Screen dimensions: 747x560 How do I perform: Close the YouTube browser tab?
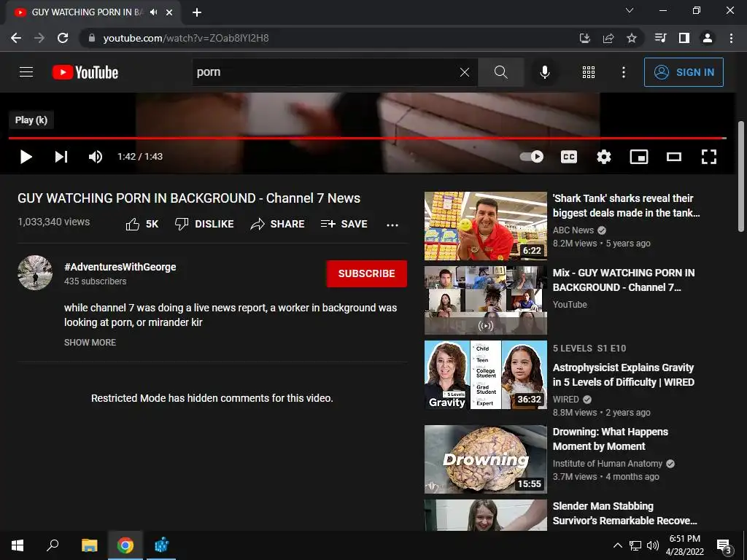pos(169,12)
